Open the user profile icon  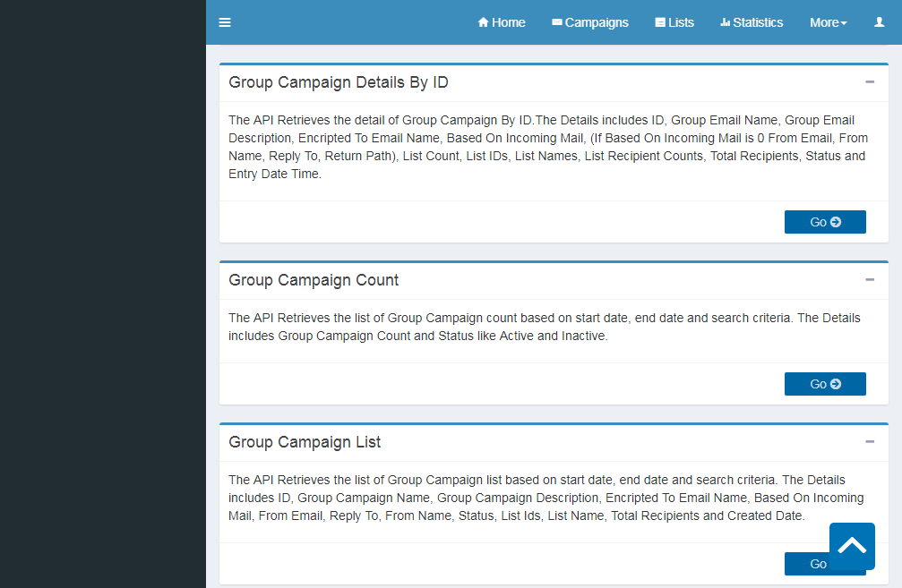point(879,22)
